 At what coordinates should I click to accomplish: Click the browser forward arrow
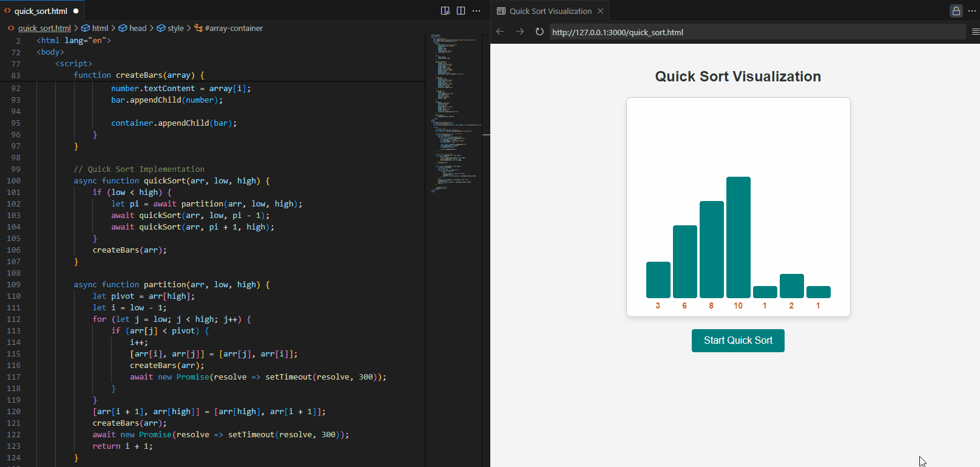pos(520,32)
